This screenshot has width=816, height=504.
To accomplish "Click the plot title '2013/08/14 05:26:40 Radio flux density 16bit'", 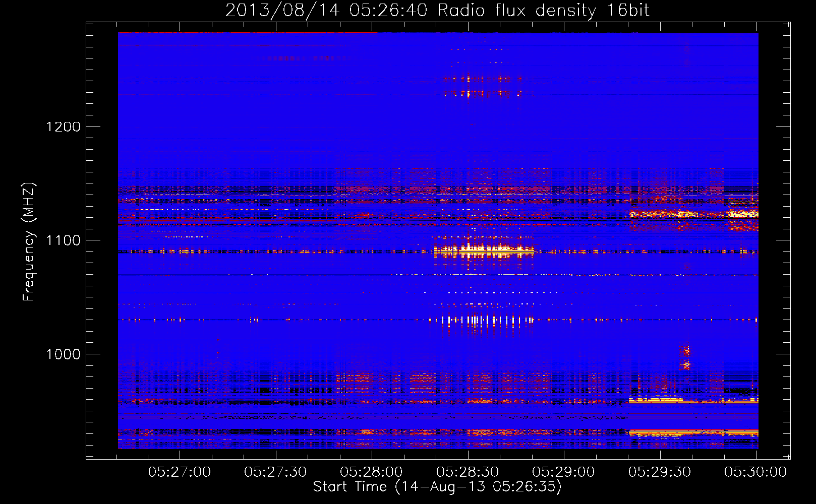I will pyautogui.click(x=437, y=11).
